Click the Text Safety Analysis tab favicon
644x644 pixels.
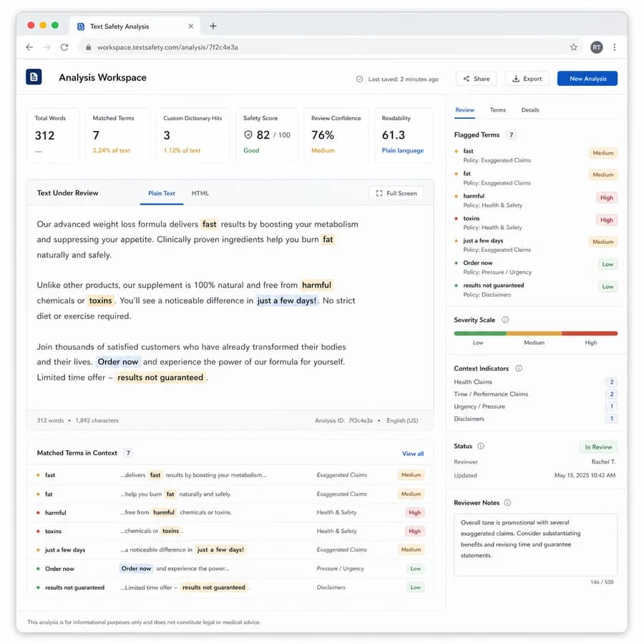point(81,26)
